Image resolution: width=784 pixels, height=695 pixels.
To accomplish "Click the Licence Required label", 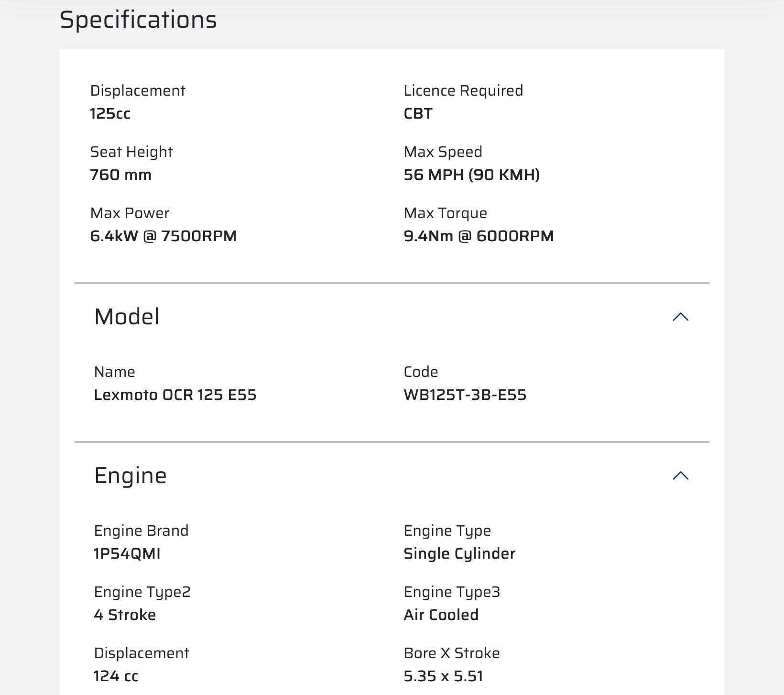I will (x=463, y=91).
